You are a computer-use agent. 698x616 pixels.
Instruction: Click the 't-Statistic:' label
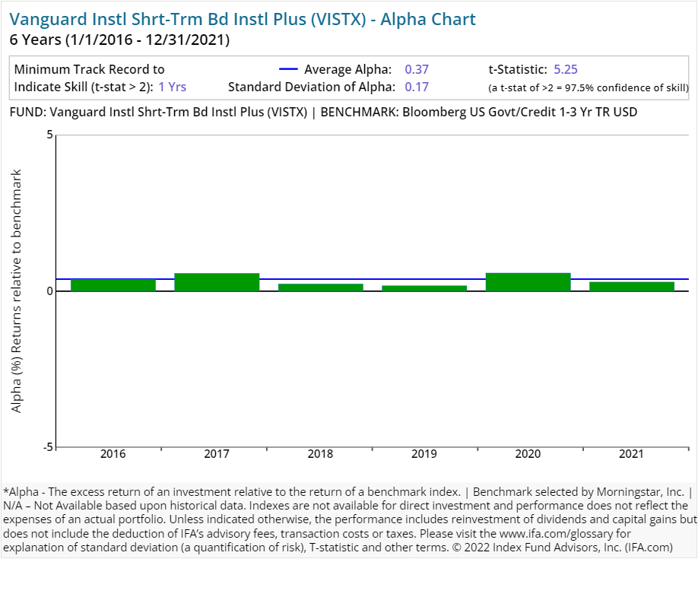[x=518, y=69]
